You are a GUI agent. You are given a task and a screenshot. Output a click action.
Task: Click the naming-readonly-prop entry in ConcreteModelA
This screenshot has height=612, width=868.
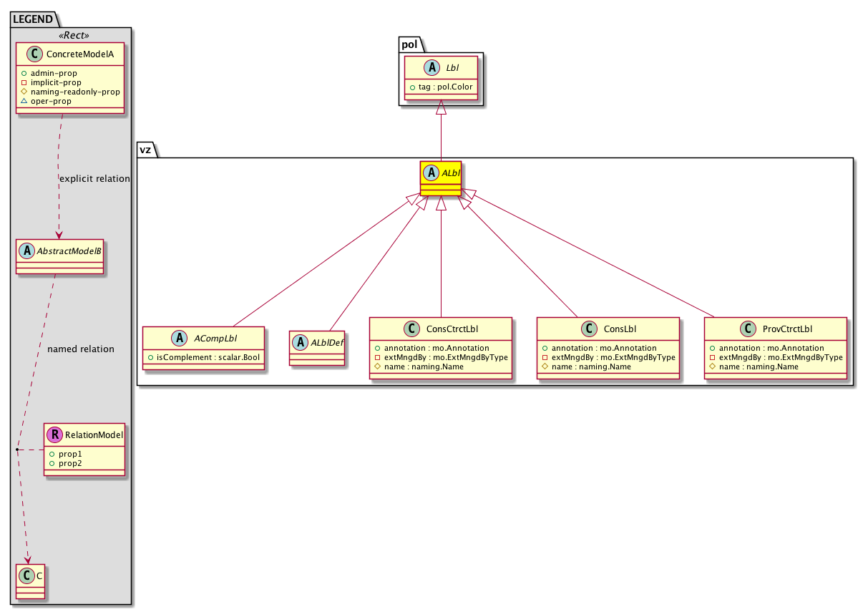click(74, 92)
